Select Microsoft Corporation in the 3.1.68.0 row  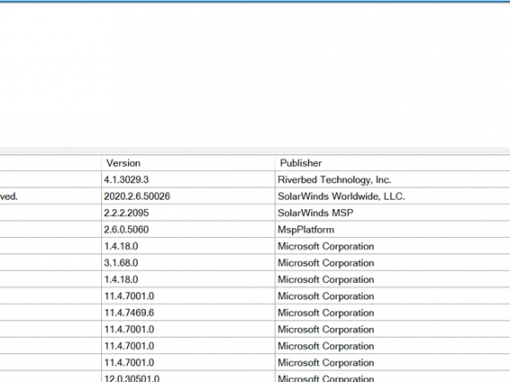coord(393,263)
